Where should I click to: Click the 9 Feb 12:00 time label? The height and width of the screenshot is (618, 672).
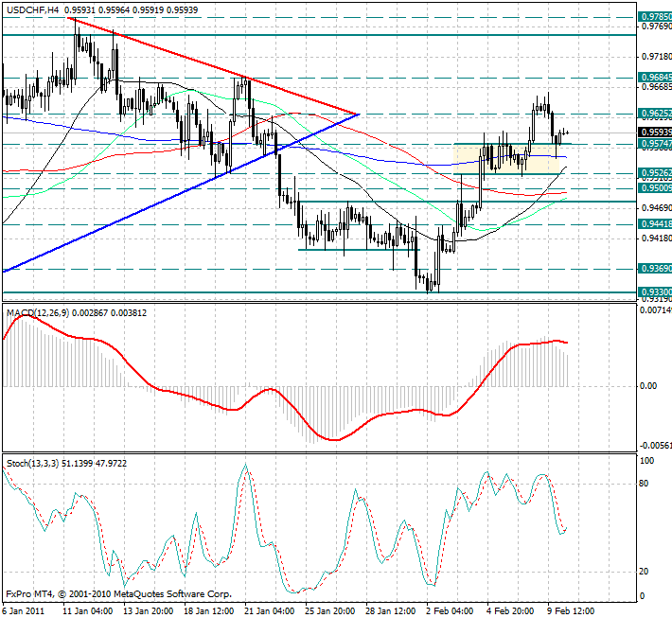[571, 610]
